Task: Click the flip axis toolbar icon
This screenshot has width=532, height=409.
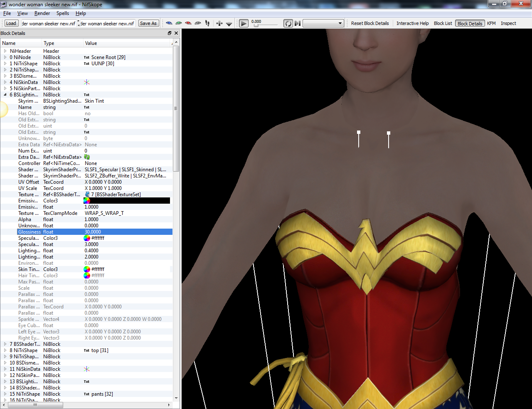Action: [x=219, y=23]
